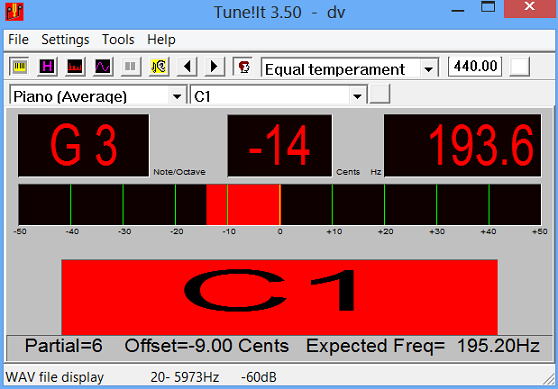The image size is (558, 389).
Task: Maximize the Tune!It window
Action: pyautogui.click(x=488, y=7)
